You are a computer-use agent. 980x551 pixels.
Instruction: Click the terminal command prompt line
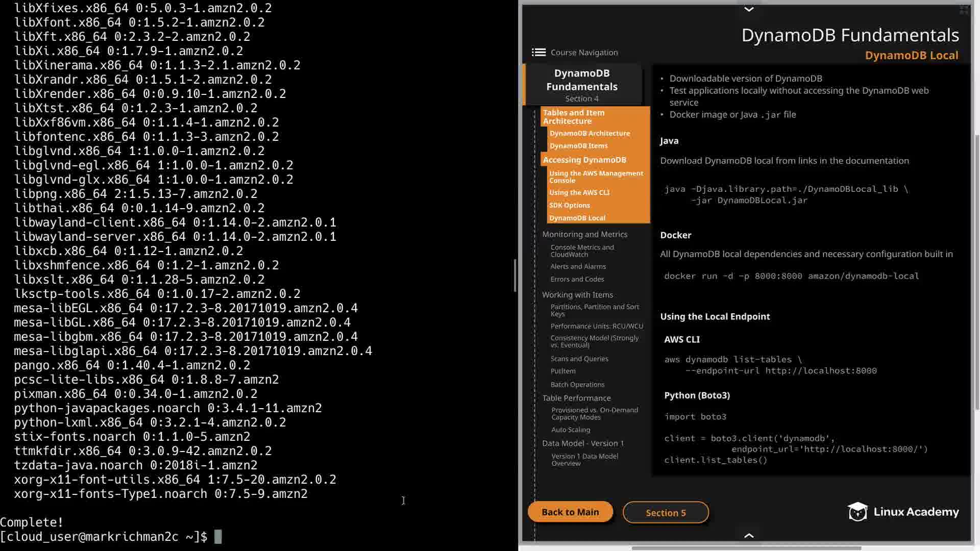click(218, 537)
